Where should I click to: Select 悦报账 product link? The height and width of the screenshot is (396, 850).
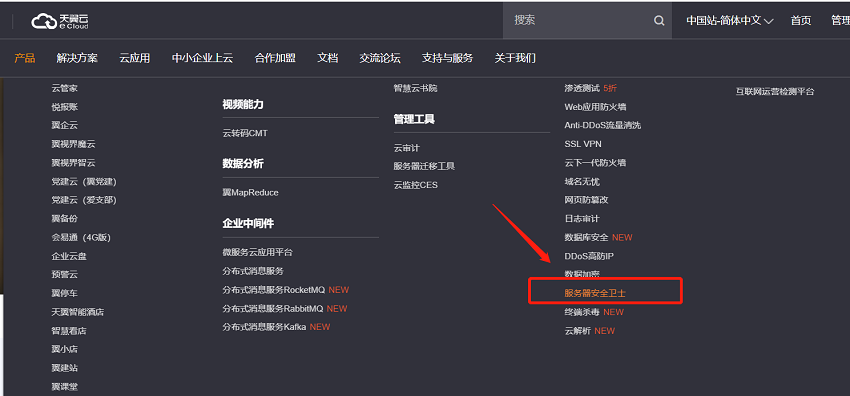(65, 107)
